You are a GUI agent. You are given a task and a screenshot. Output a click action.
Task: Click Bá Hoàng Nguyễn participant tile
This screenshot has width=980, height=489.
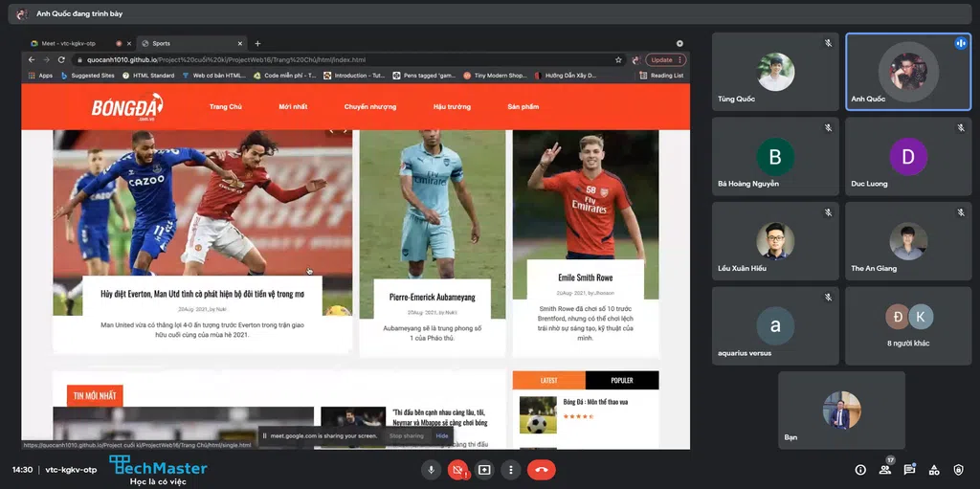pos(775,156)
